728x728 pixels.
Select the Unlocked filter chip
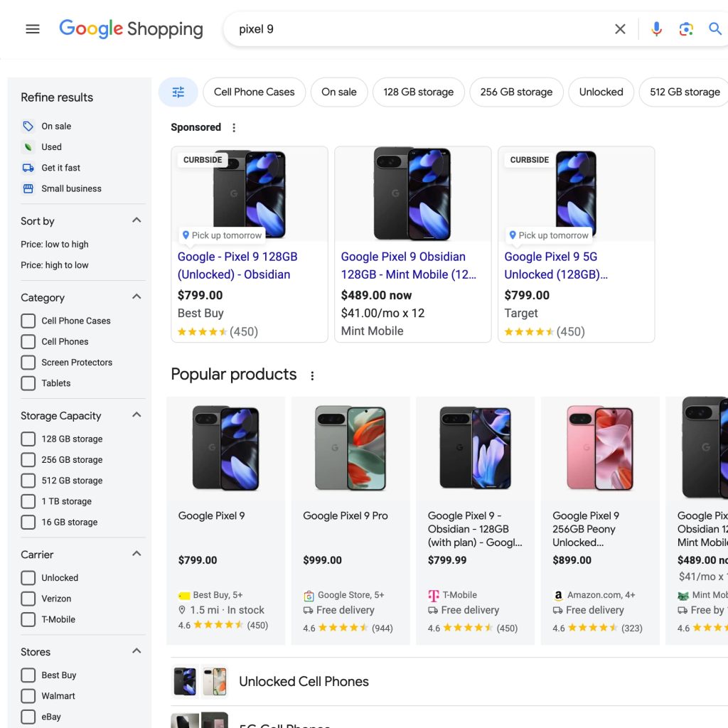pos(601,92)
